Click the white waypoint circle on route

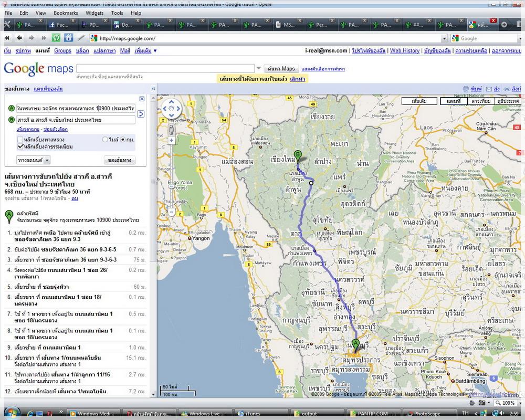point(311,183)
